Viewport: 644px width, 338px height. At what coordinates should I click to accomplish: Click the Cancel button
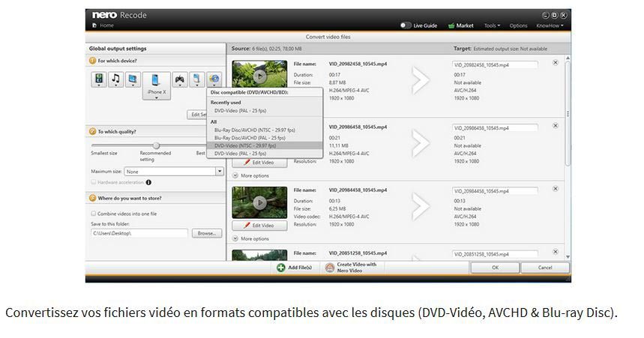545,268
